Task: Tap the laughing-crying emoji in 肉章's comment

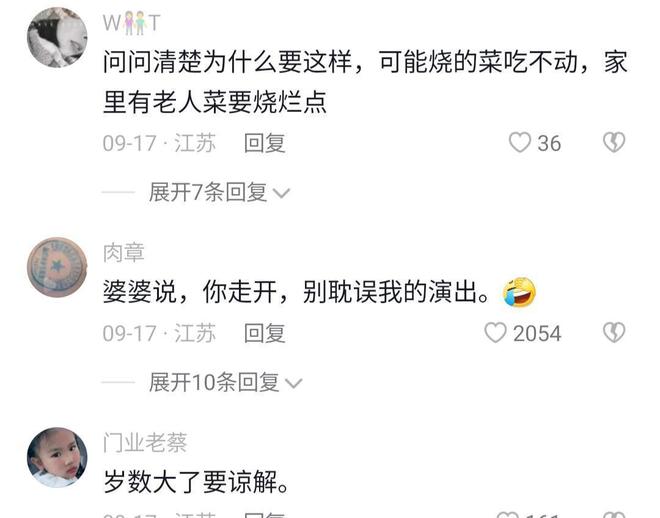Action: coord(519,292)
